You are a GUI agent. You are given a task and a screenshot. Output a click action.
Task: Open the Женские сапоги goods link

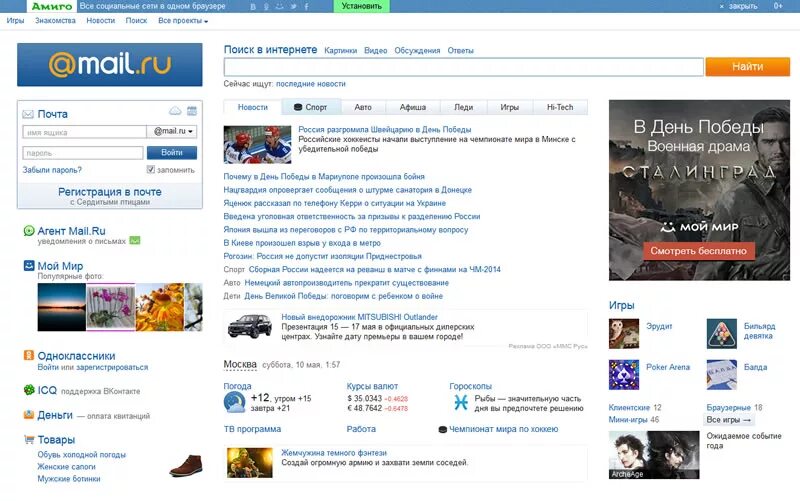pyautogui.click(x=66, y=466)
